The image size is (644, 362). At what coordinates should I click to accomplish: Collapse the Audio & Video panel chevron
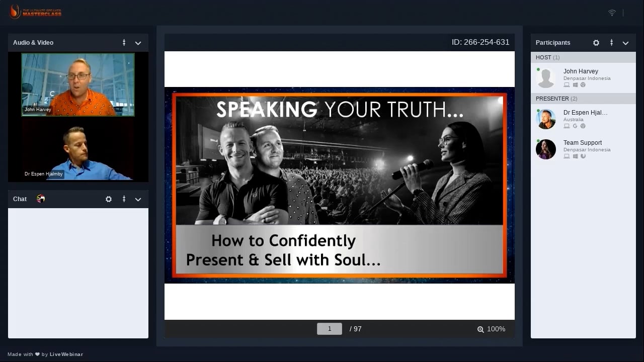click(138, 43)
